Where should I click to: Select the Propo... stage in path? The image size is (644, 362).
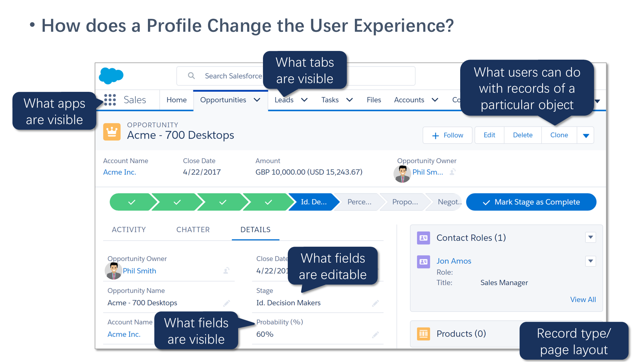point(405,202)
